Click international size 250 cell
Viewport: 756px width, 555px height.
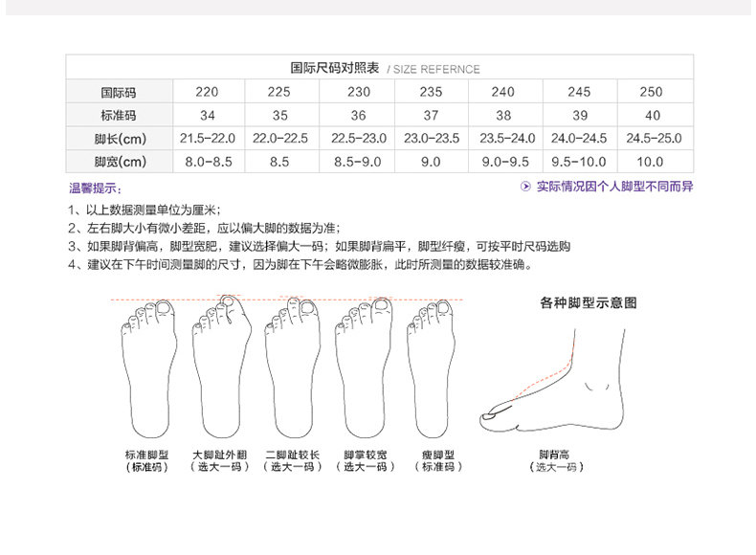pos(651,92)
